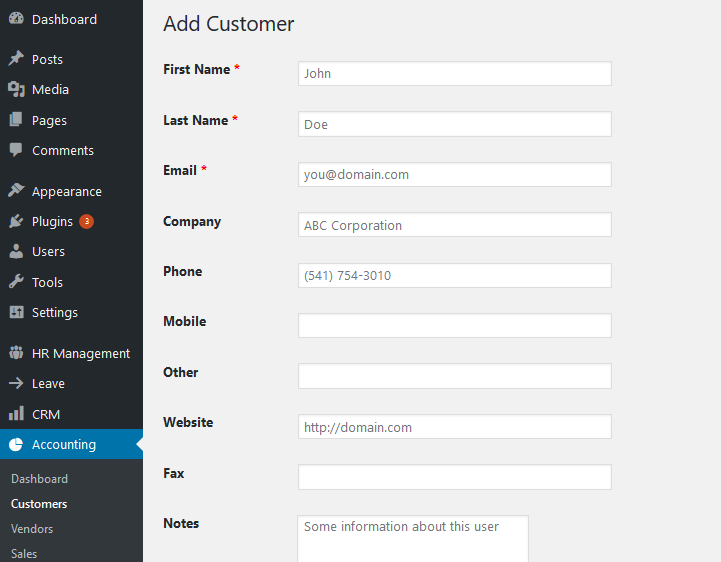
Task: Click the Website field label
Action: click(x=188, y=422)
